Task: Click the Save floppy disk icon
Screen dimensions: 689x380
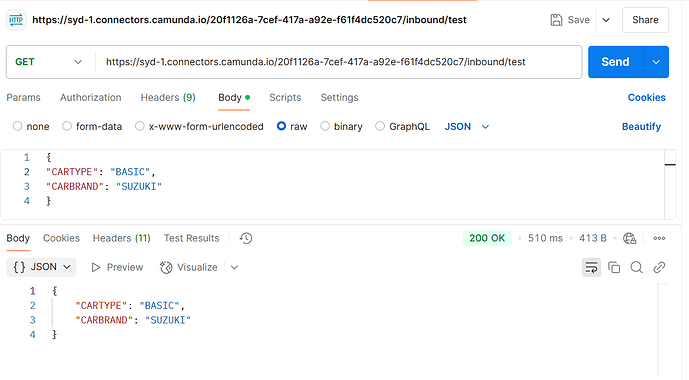Action: tap(556, 20)
